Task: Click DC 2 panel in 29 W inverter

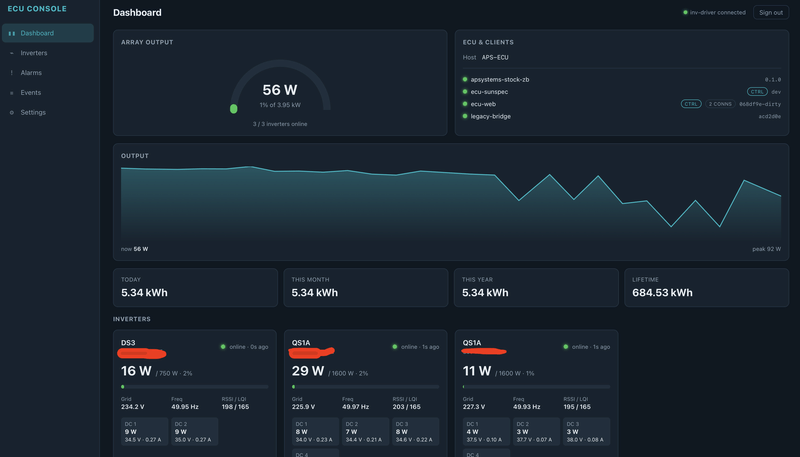Action: (365, 431)
